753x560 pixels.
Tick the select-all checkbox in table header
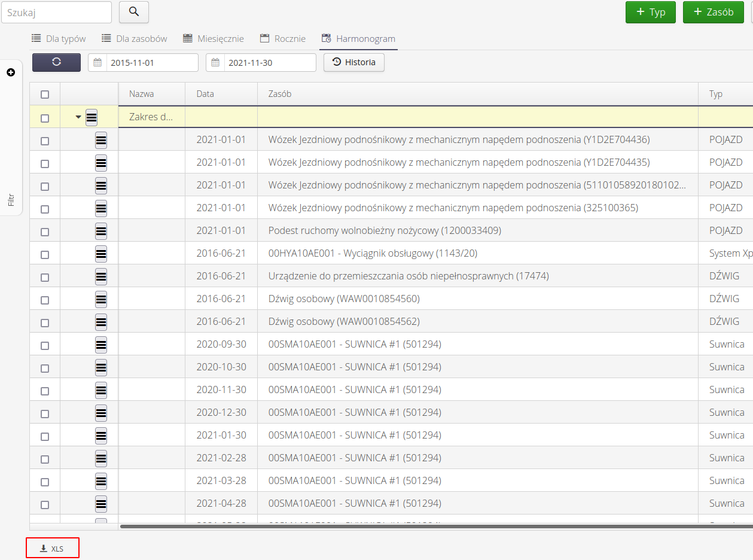coord(45,95)
